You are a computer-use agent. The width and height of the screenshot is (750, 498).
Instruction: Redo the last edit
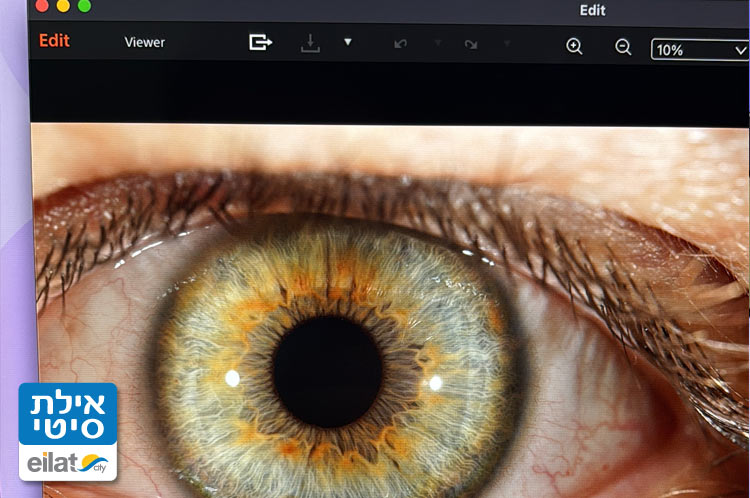(470, 44)
